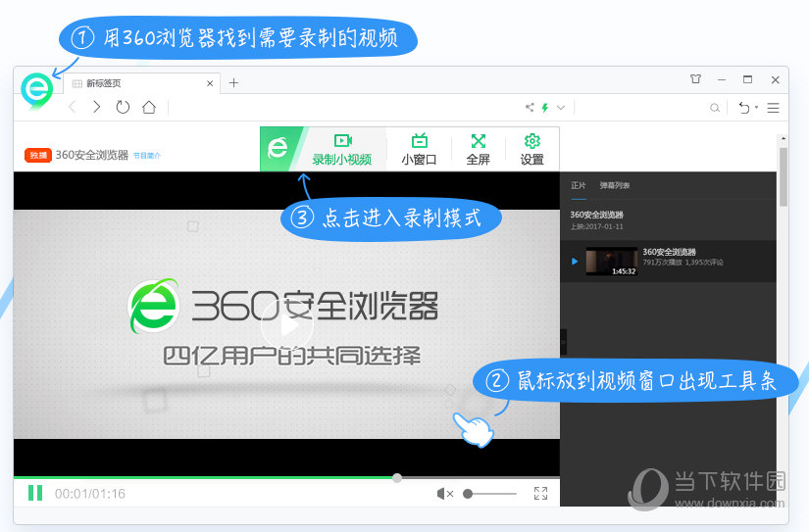Click the 00:01/01:16 time display

90,494
